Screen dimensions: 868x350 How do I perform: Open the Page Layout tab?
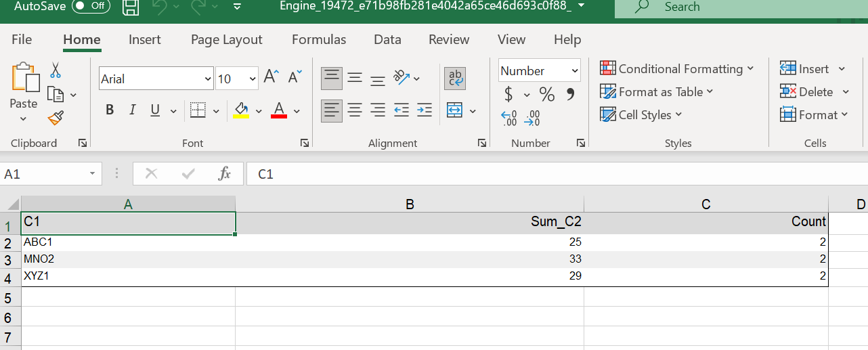pyautogui.click(x=226, y=40)
